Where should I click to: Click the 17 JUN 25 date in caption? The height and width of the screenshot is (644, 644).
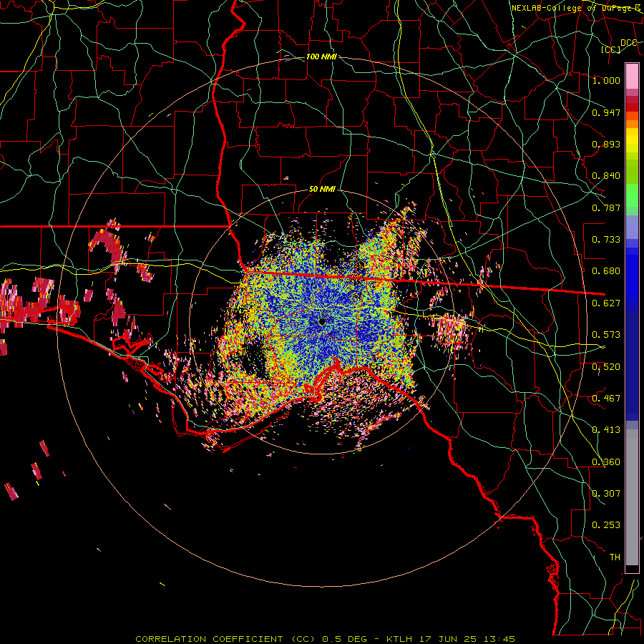pyautogui.click(x=448, y=639)
